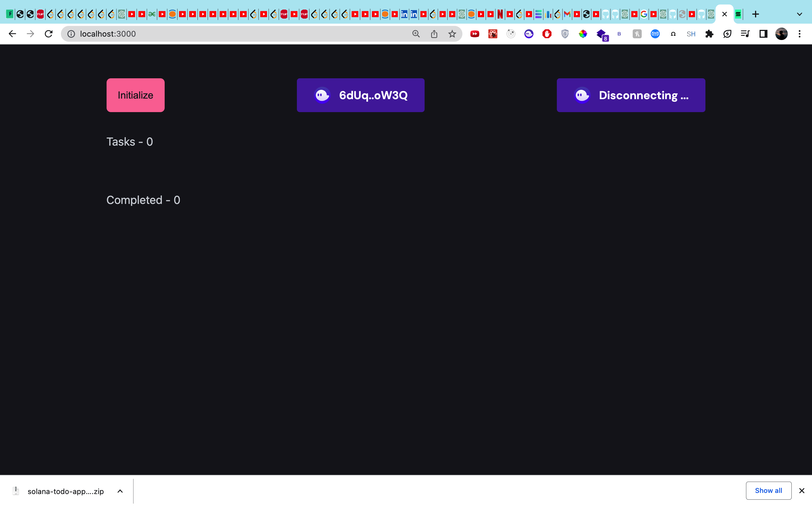This screenshot has width=812, height=507.
Task: Open the tab search chevron at top right
Action: click(x=800, y=14)
